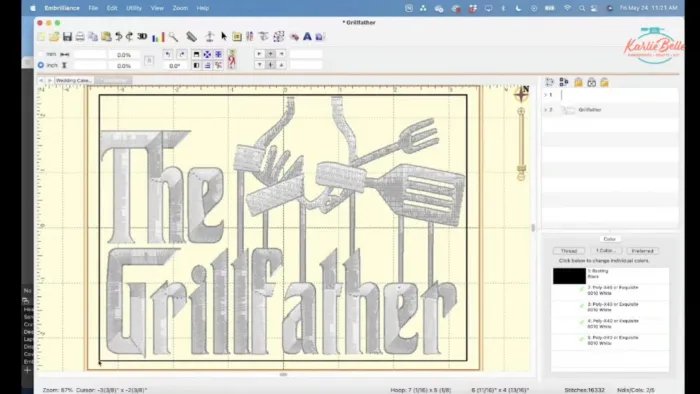The image size is (700, 394).
Task: Open the File menu
Action: coord(93,8)
